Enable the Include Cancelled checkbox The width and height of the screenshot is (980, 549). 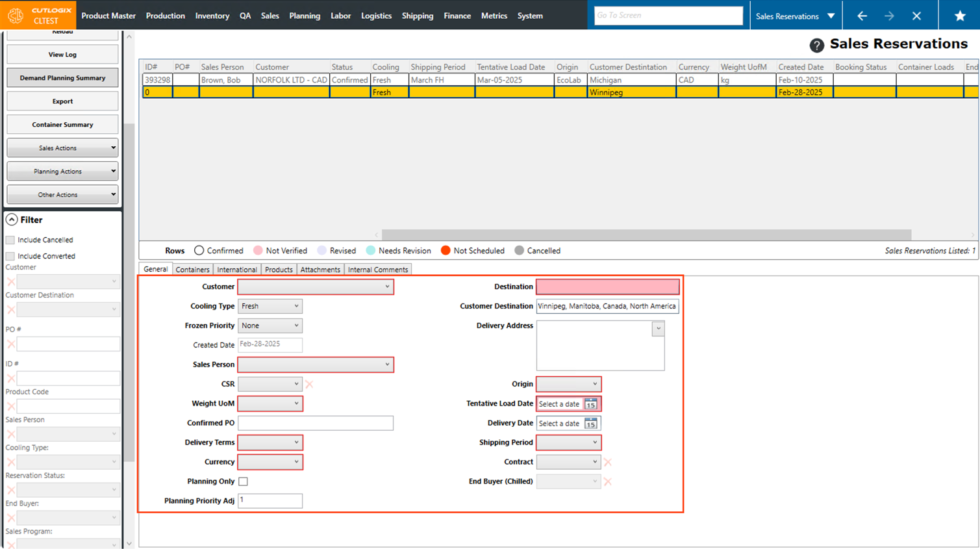pyautogui.click(x=10, y=240)
